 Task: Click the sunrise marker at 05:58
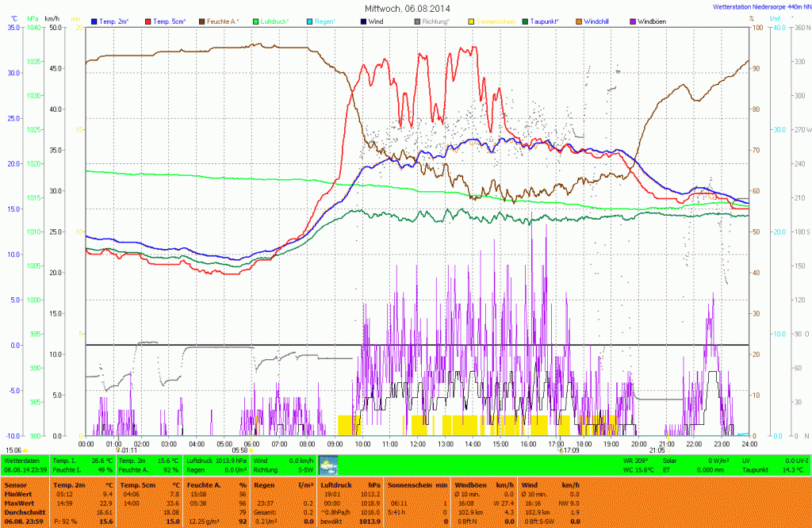240,450
